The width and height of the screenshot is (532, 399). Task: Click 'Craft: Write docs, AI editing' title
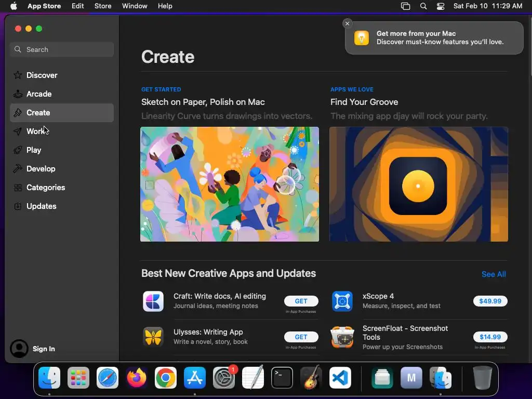click(220, 296)
